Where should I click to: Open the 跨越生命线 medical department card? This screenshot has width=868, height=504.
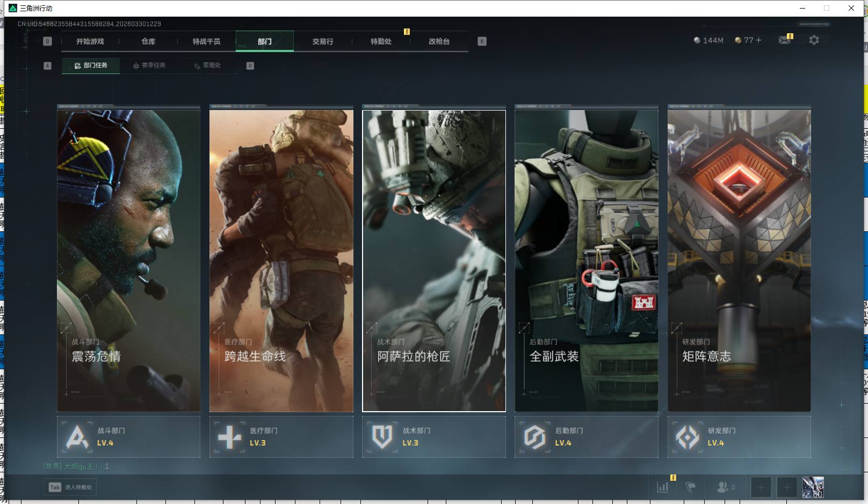click(281, 260)
